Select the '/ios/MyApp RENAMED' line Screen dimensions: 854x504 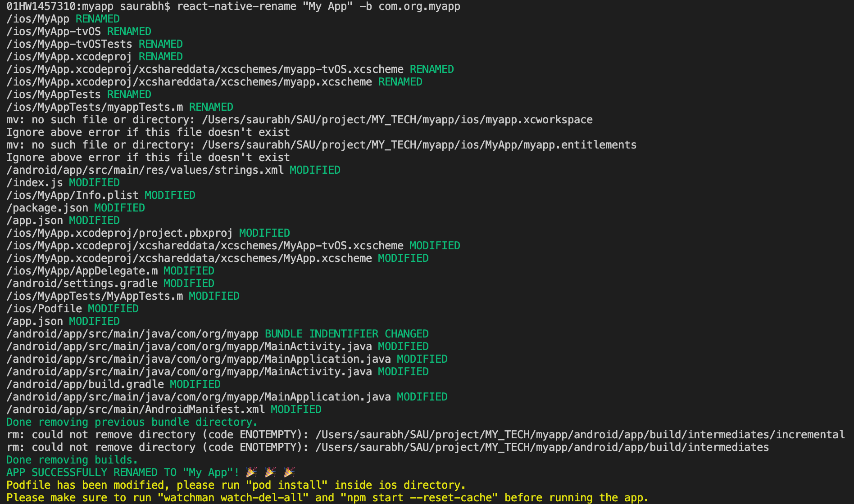pyautogui.click(x=63, y=19)
